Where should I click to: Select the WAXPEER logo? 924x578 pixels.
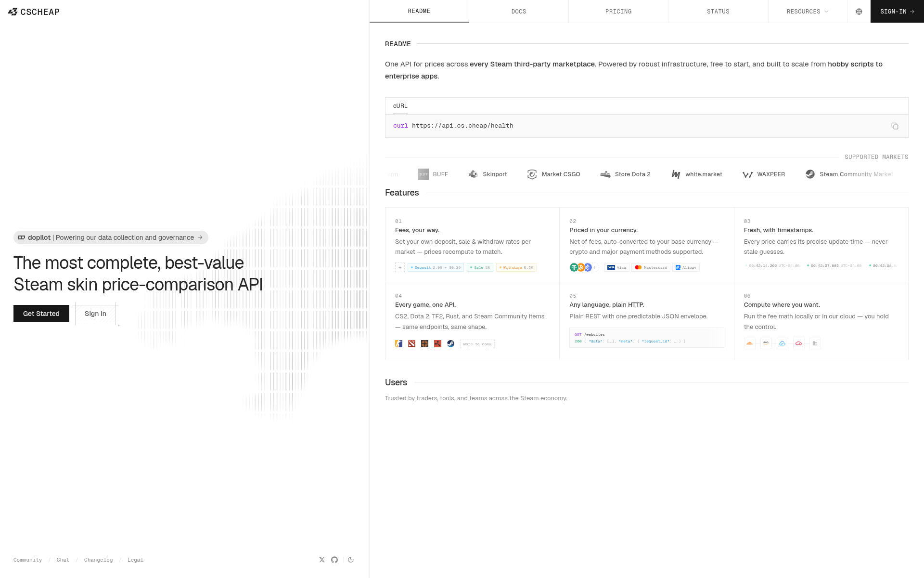tap(764, 174)
